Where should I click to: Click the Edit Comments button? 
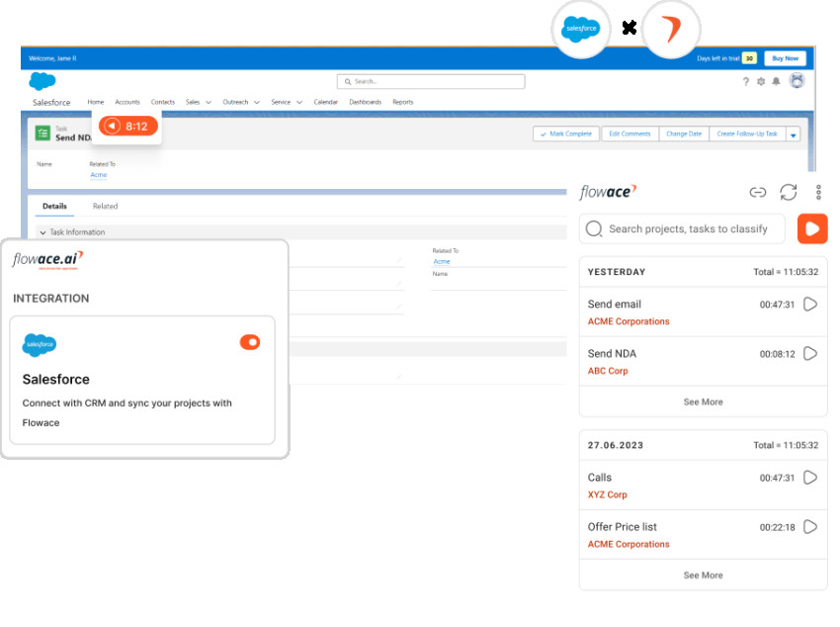click(x=630, y=134)
